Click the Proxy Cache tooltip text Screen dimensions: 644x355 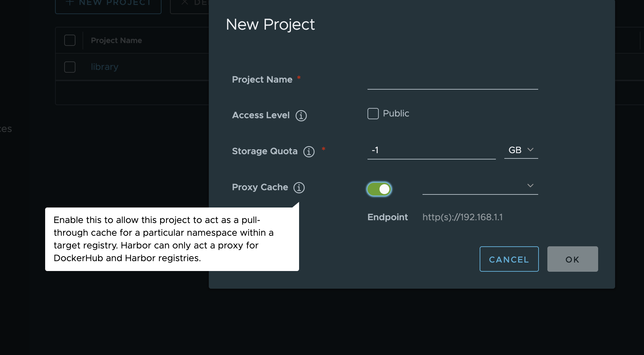pos(164,239)
